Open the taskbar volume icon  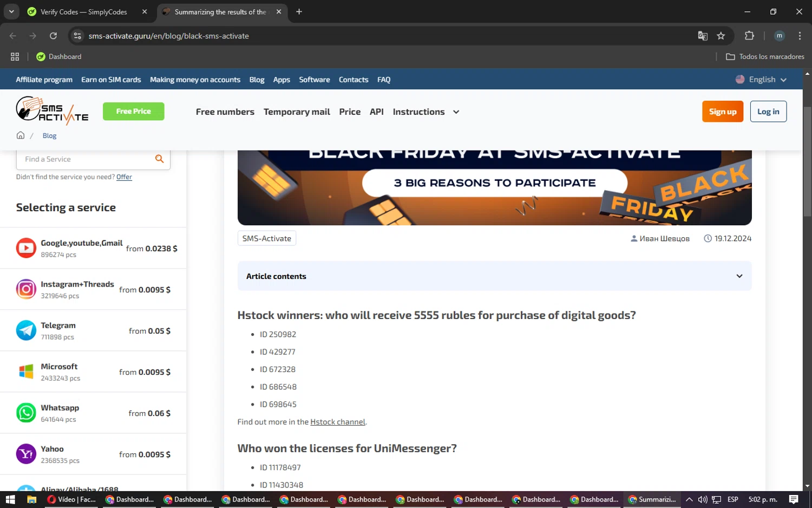click(703, 499)
